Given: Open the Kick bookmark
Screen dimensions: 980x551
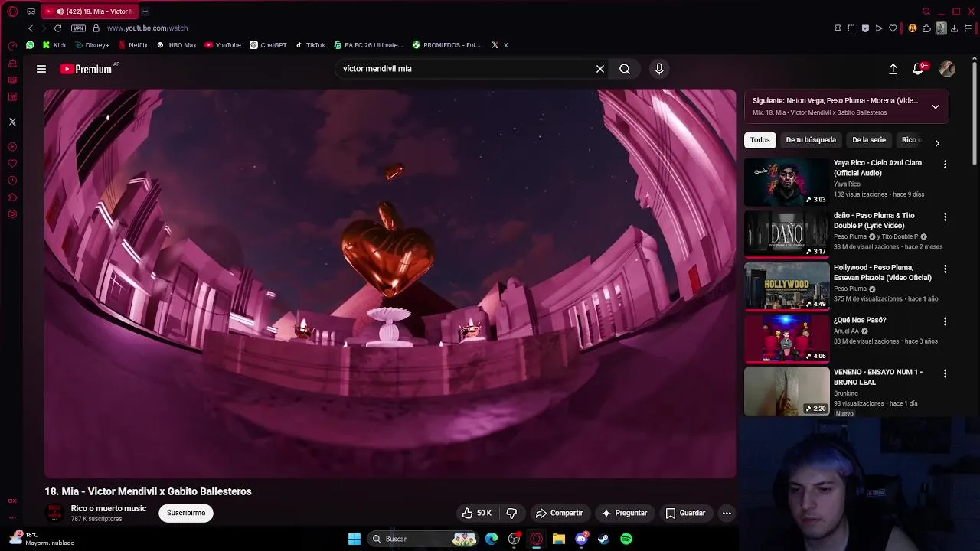Looking at the screenshot, I should pyautogui.click(x=54, y=45).
